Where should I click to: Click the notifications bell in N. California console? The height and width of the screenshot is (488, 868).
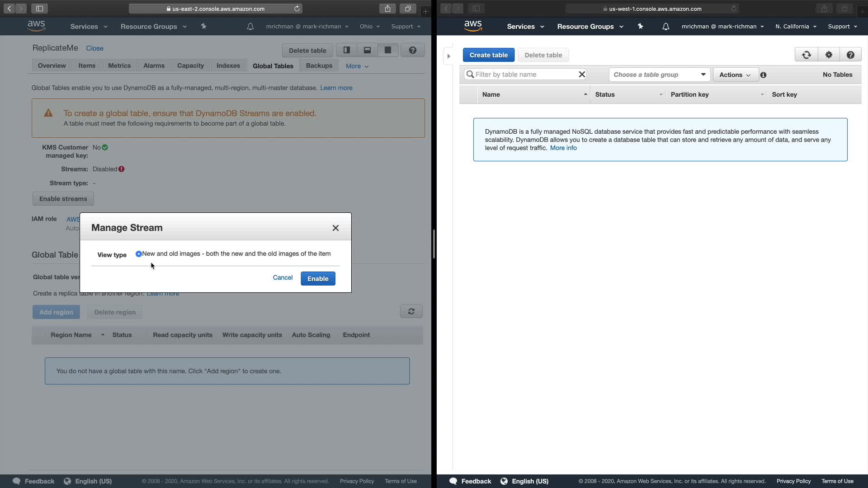[x=665, y=27]
